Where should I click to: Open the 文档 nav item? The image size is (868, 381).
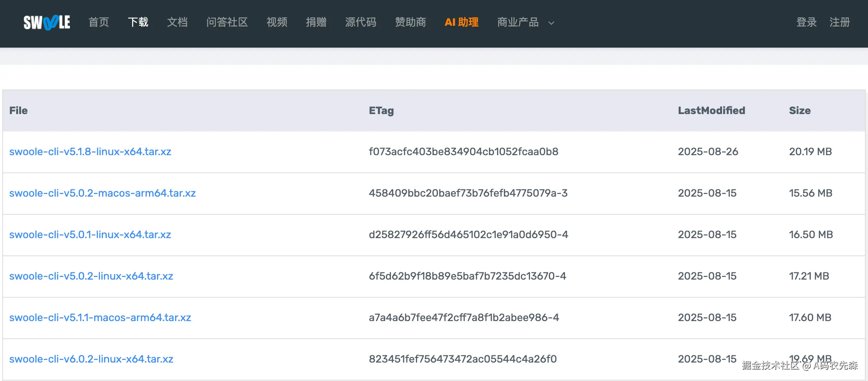click(x=177, y=22)
